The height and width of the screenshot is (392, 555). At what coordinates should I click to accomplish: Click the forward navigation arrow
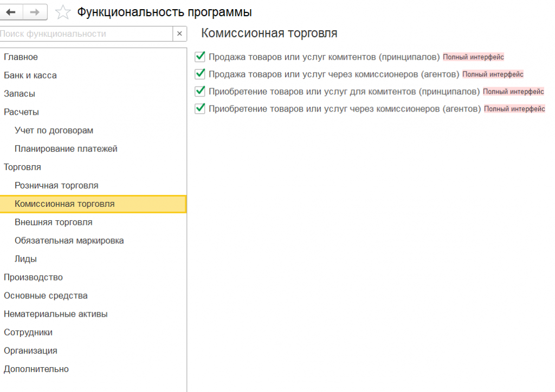click(x=35, y=12)
